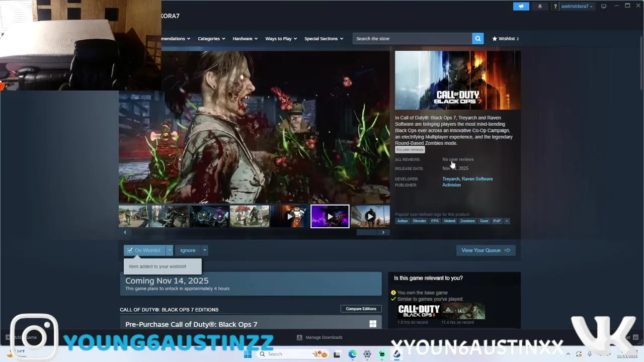Click the Wishlist star icon
Screen dimensions: 644x362
click(x=495, y=39)
